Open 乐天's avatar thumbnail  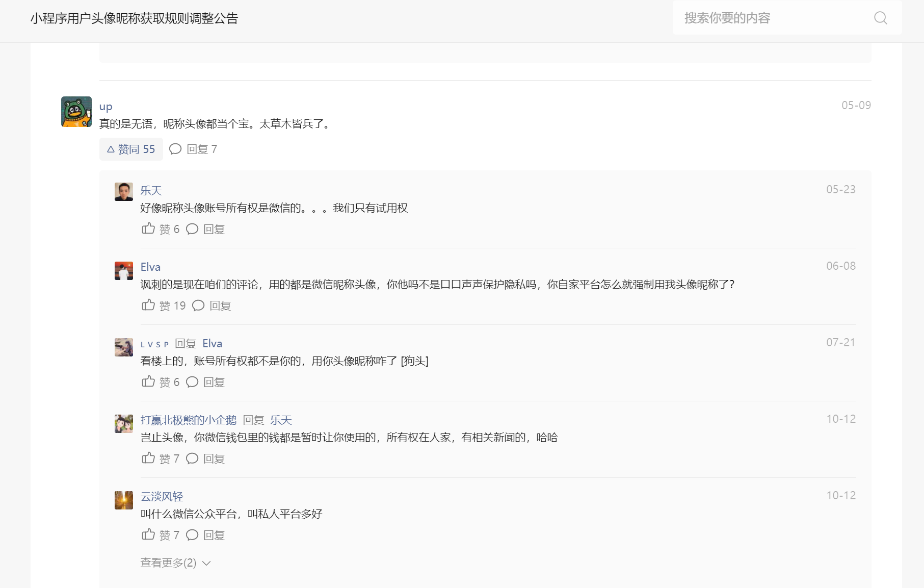click(x=124, y=192)
